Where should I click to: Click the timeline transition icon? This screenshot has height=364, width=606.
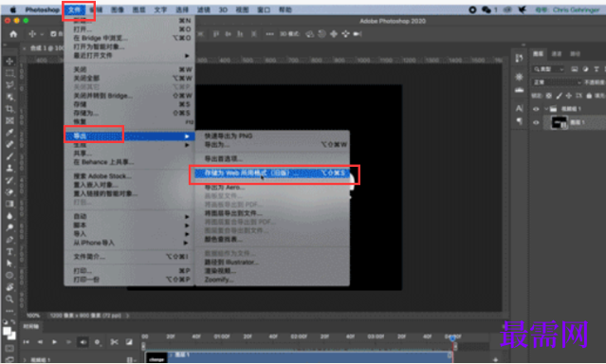(x=129, y=342)
